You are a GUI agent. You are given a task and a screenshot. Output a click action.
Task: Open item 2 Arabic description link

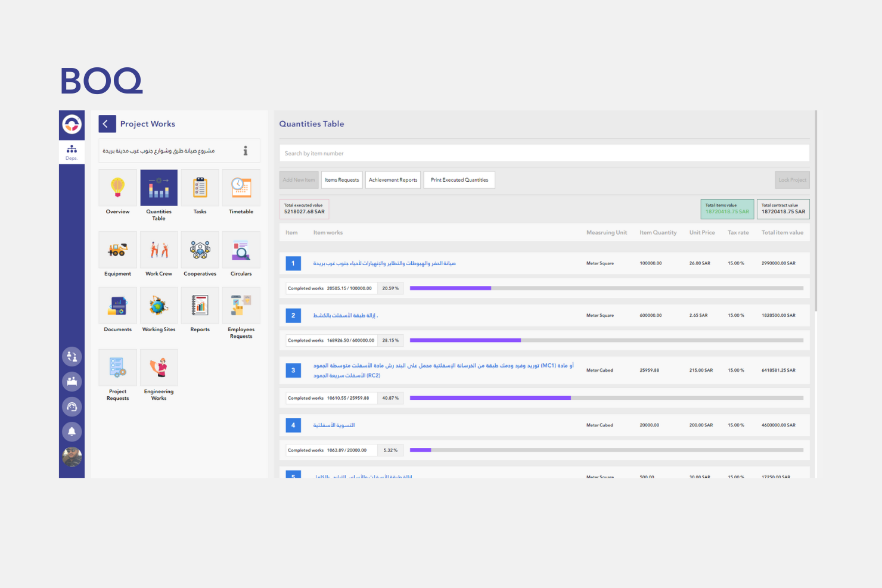(x=346, y=316)
